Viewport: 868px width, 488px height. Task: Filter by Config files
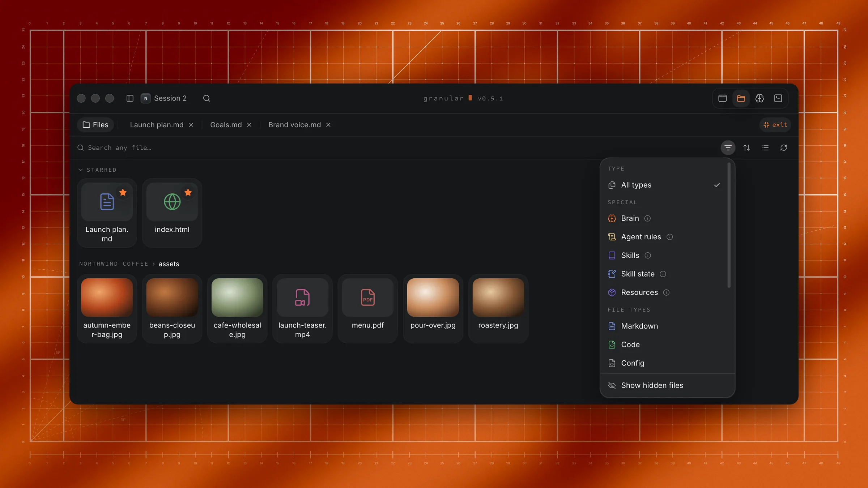click(x=665, y=363)
